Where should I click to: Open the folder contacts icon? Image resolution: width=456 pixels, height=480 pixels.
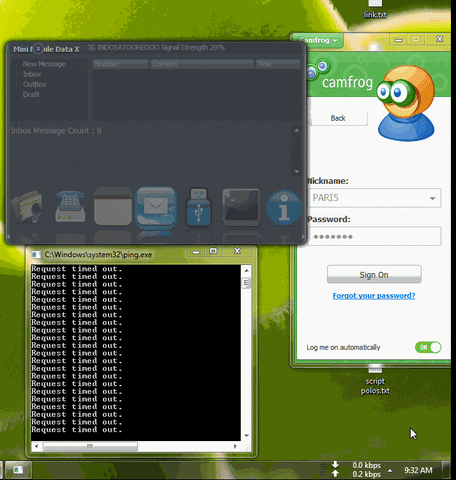(x=27, y=206)
